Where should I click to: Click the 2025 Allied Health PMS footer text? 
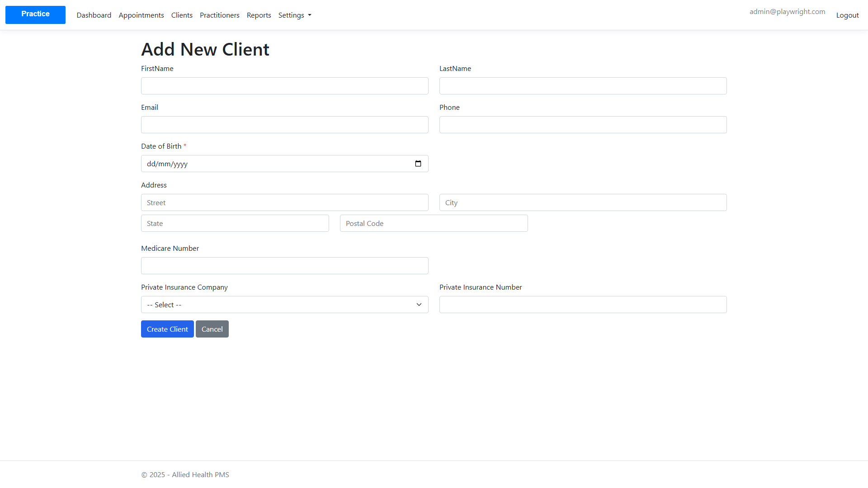click(185, 474)
